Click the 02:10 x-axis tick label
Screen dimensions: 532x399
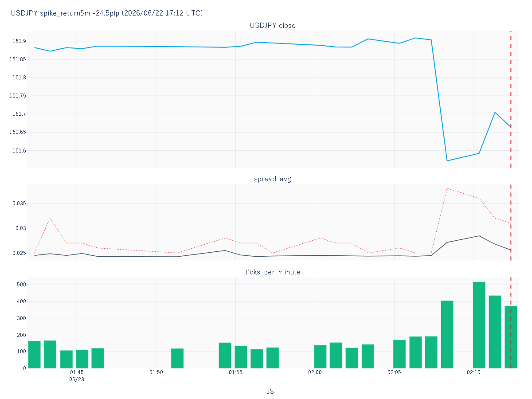[473, 372]
